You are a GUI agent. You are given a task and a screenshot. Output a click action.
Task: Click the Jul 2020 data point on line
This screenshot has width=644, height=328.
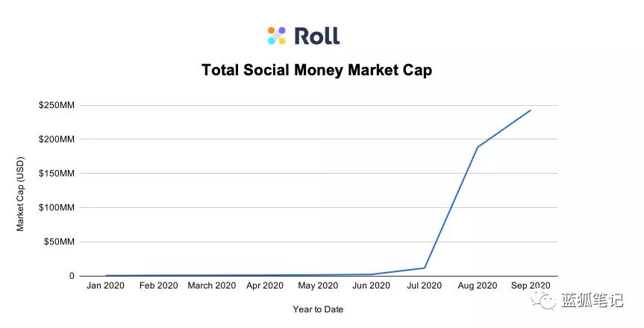coord(425,268)
